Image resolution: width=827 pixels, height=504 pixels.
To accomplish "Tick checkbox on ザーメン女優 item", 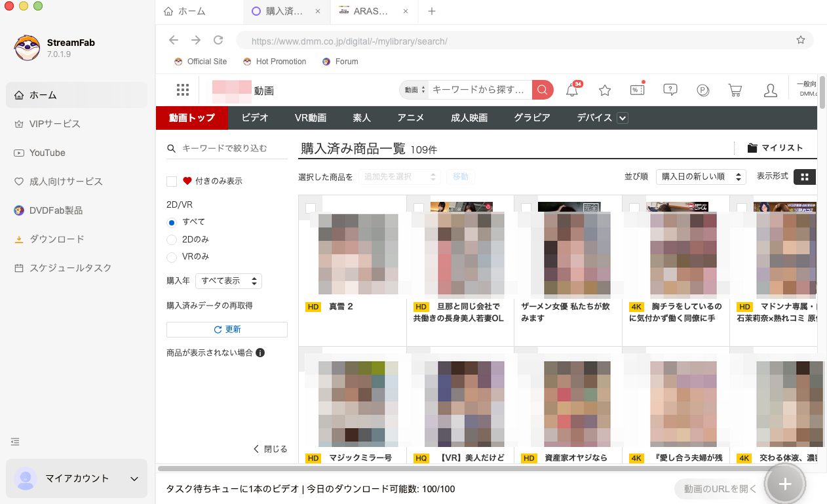I will click(526, 208).
